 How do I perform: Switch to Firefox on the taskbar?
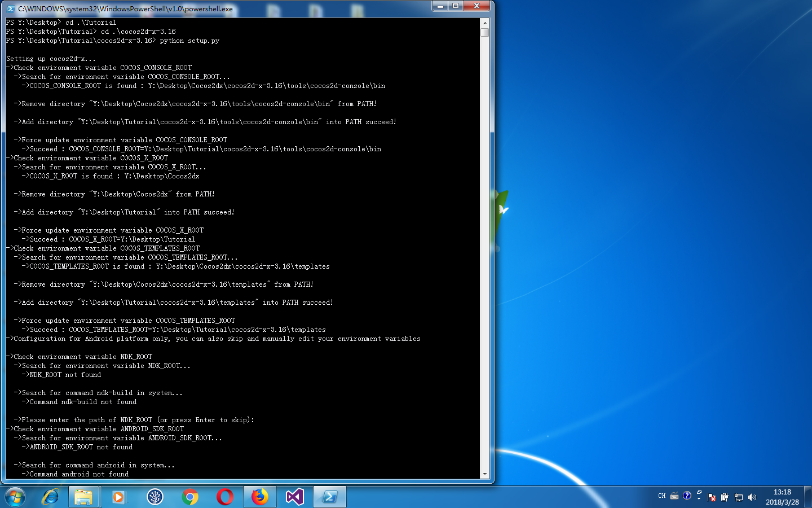click(x=260, y=497)
